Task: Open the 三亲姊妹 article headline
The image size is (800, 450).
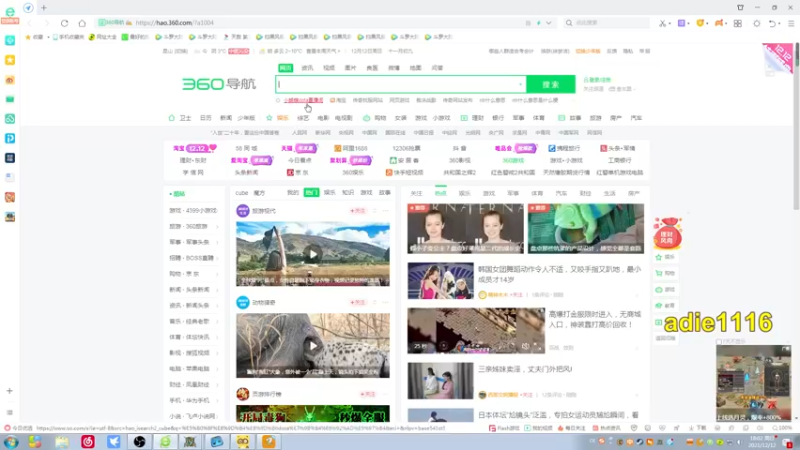Action: [x=525, y=369]
